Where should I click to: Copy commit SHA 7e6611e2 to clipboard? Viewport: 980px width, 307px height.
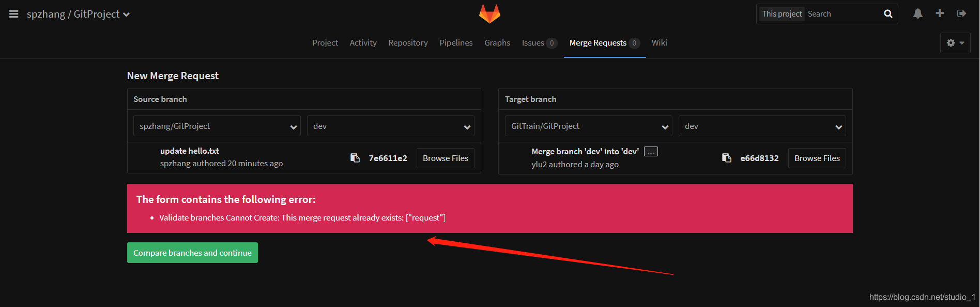(x=355, y=158)
